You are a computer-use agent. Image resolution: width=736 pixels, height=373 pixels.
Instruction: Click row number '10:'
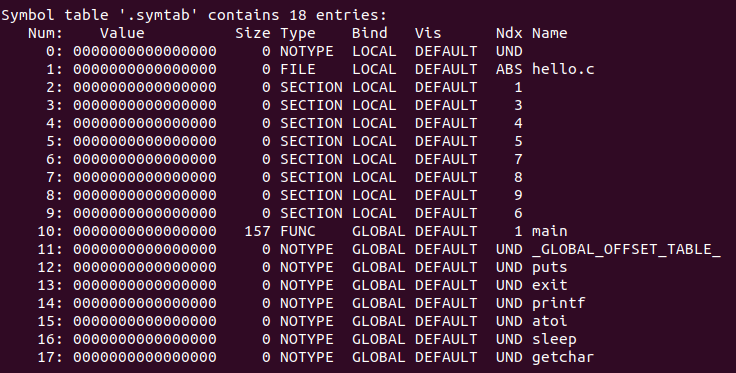point(50,231)
